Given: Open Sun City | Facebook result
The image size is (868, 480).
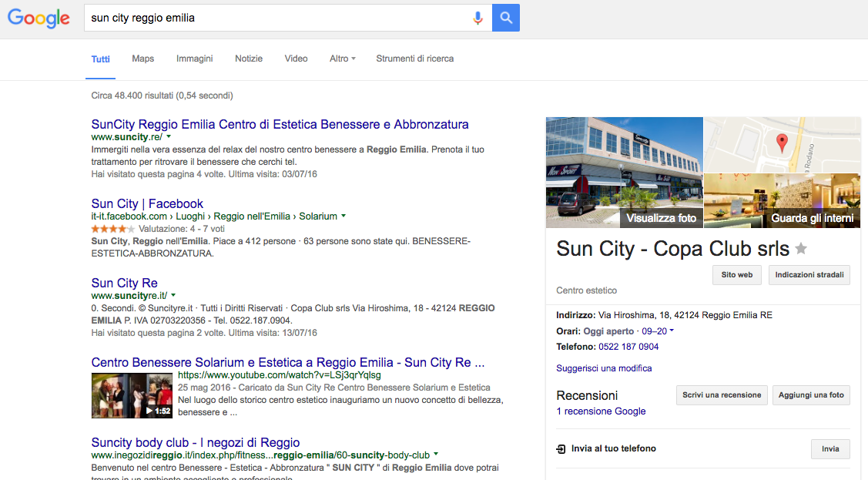Looking at the screenshot, I should click(x=147, y=203).
